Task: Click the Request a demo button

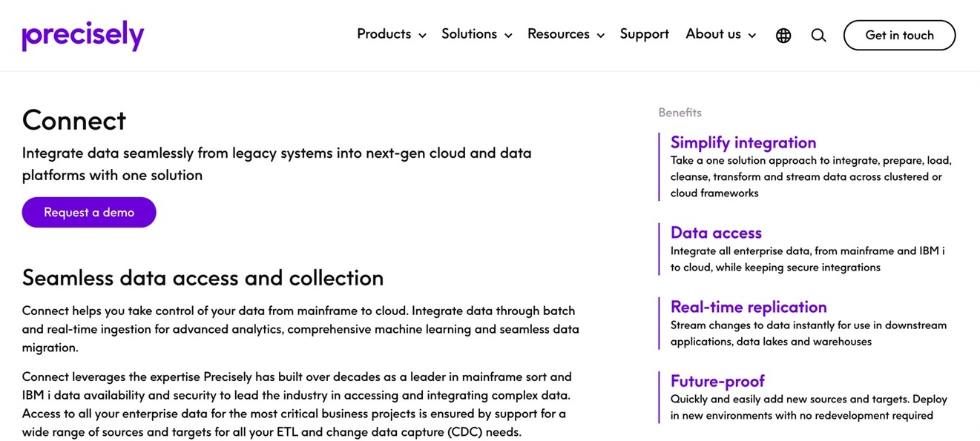Action: pos(89,212)
